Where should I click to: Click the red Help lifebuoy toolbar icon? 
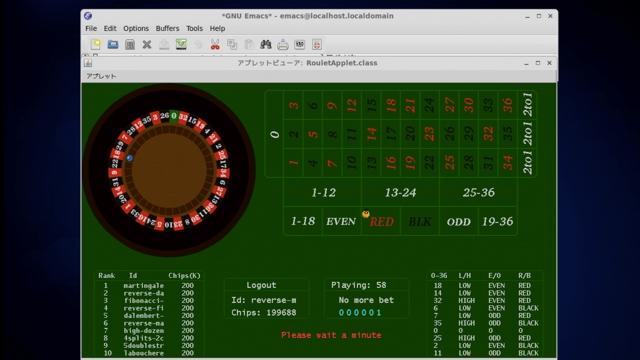pyautogui.click(x=317, y=44)
